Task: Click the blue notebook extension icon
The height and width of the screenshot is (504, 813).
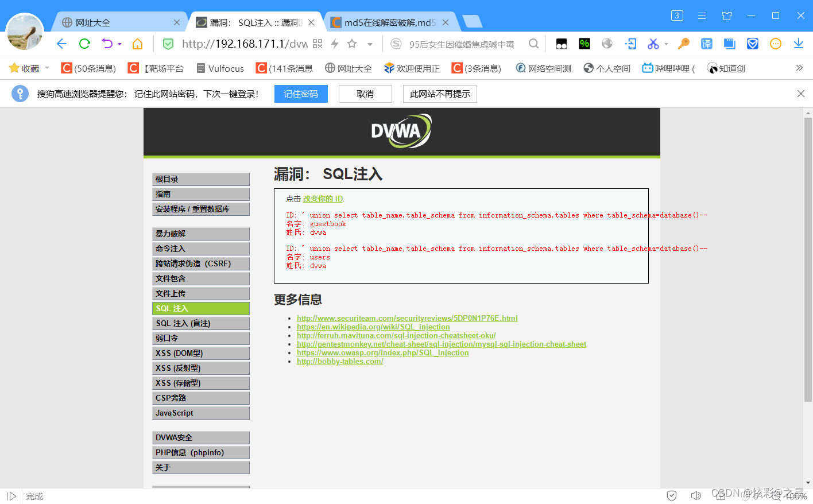Action: coord(729,44)
